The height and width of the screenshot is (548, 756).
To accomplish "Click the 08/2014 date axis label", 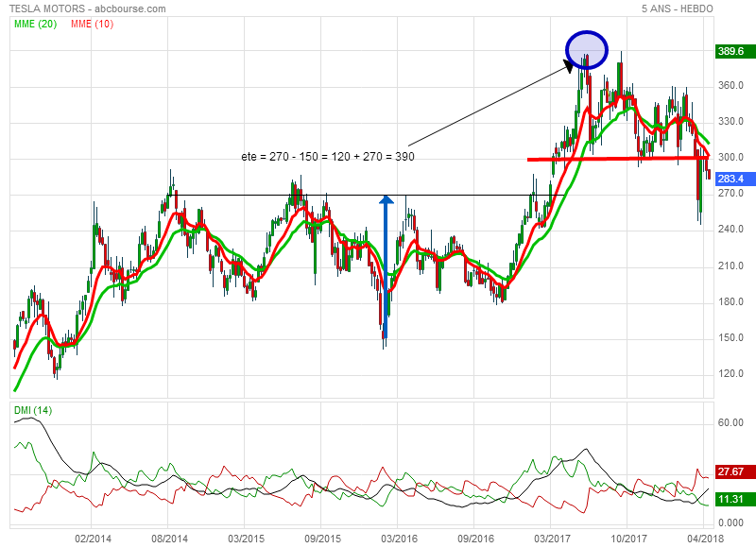I will 169,539.
